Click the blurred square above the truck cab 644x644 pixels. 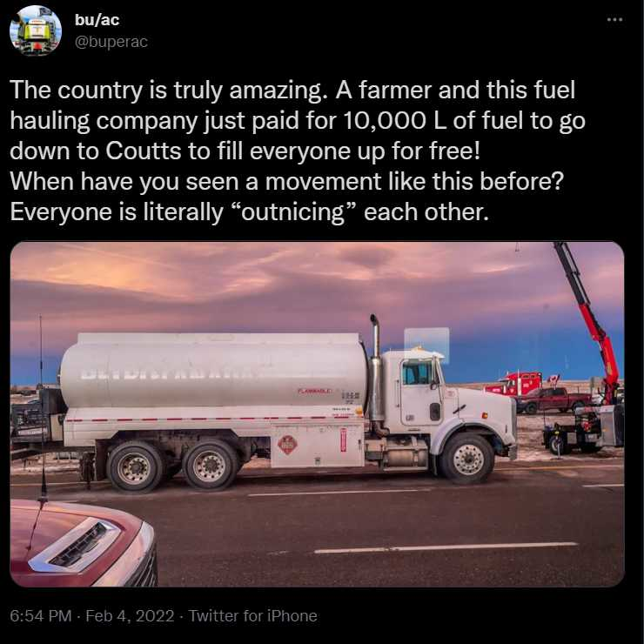coord(426,344)
